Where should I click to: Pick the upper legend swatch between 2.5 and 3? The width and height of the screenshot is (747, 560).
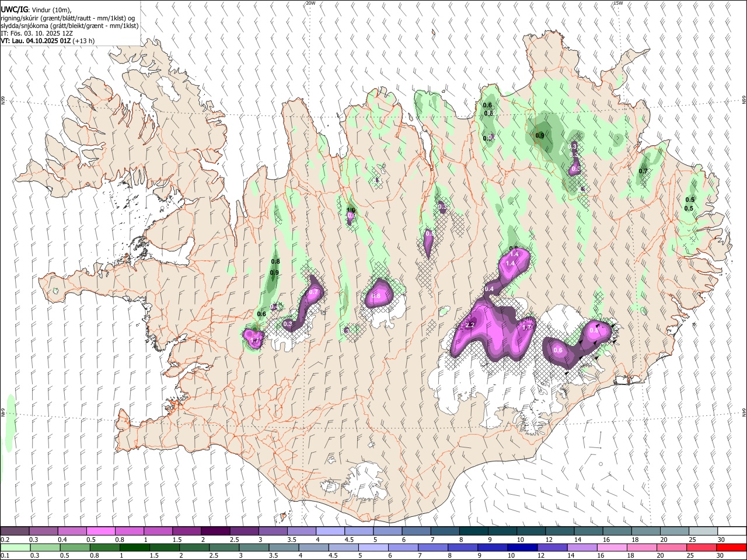[x=244, y=531]
